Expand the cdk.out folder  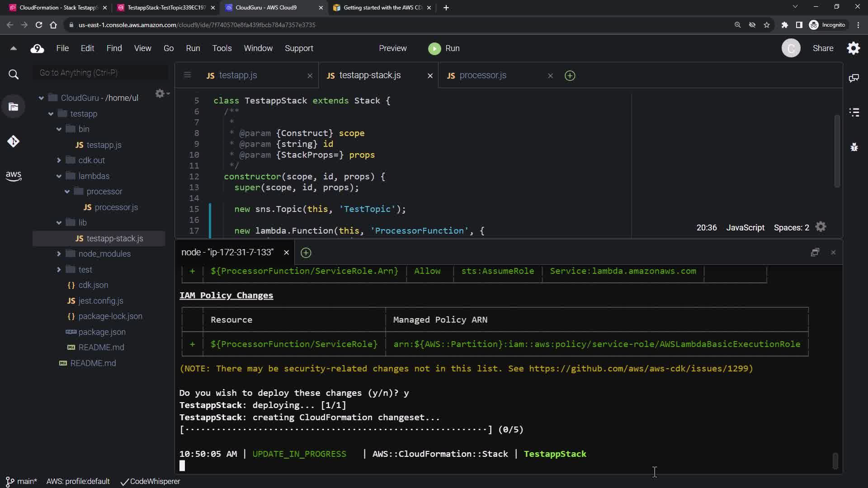point(59,160)
